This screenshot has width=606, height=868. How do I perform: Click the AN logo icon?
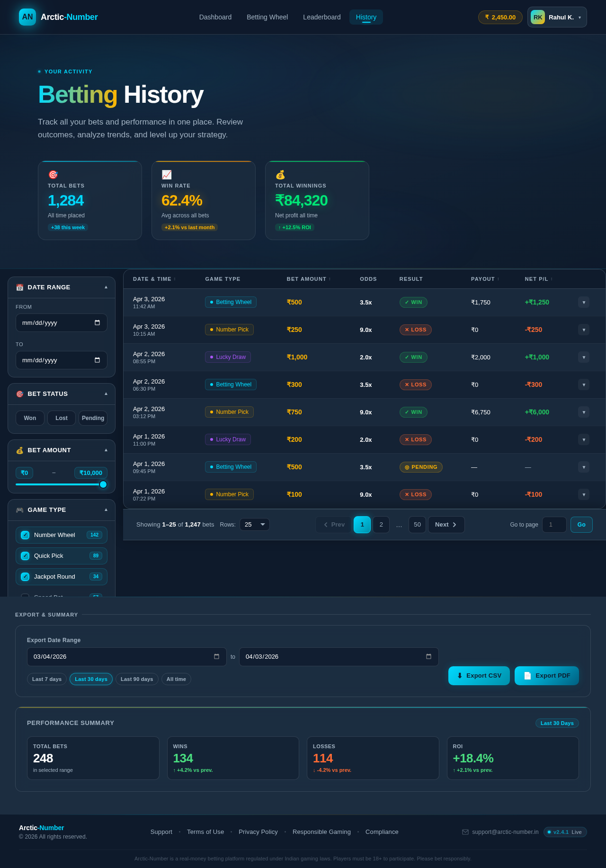coord(27,17)
